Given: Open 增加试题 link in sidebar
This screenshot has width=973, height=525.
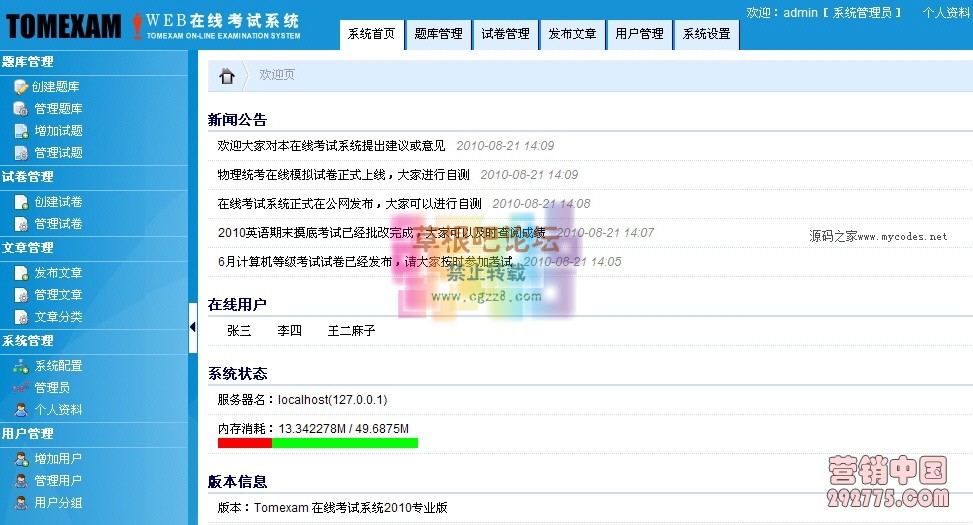Looking at the screenshot, I should click(58, 131).
